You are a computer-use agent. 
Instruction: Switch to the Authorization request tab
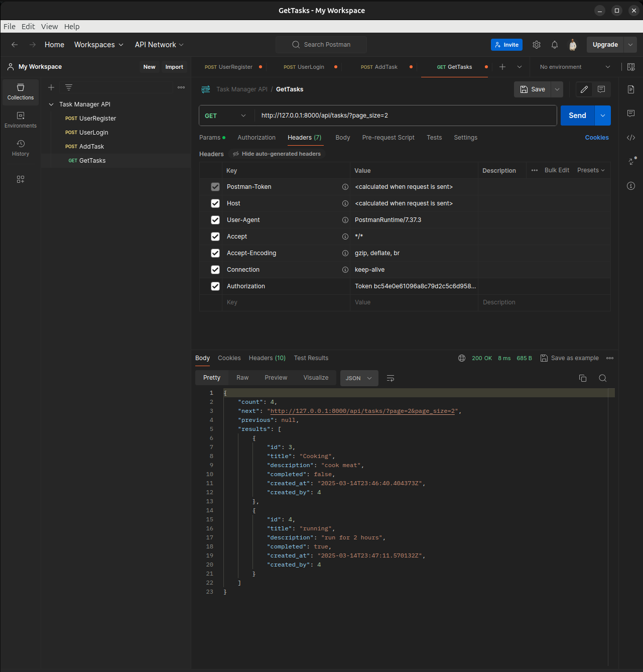coord(256,138)
